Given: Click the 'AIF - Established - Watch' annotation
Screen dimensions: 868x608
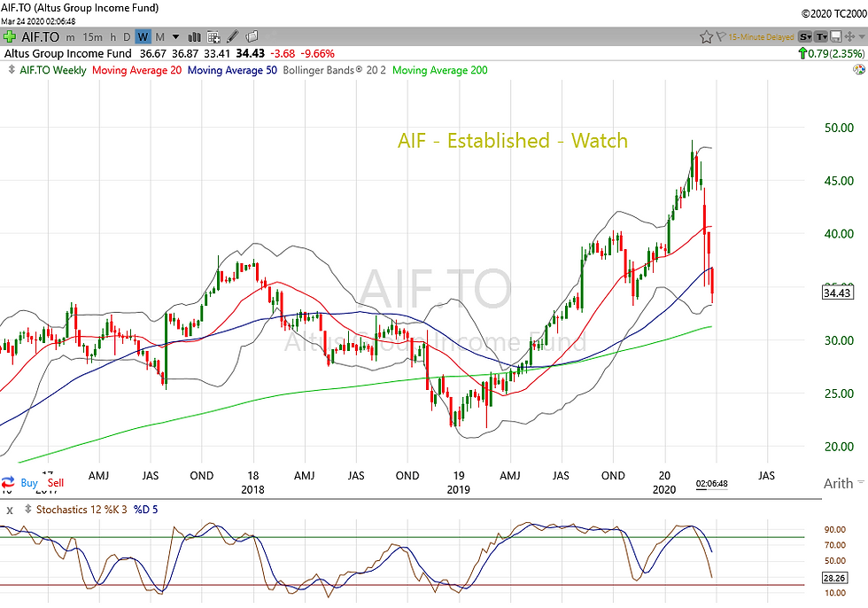Looking at the screenshot, I should click(x=513, y=141).
